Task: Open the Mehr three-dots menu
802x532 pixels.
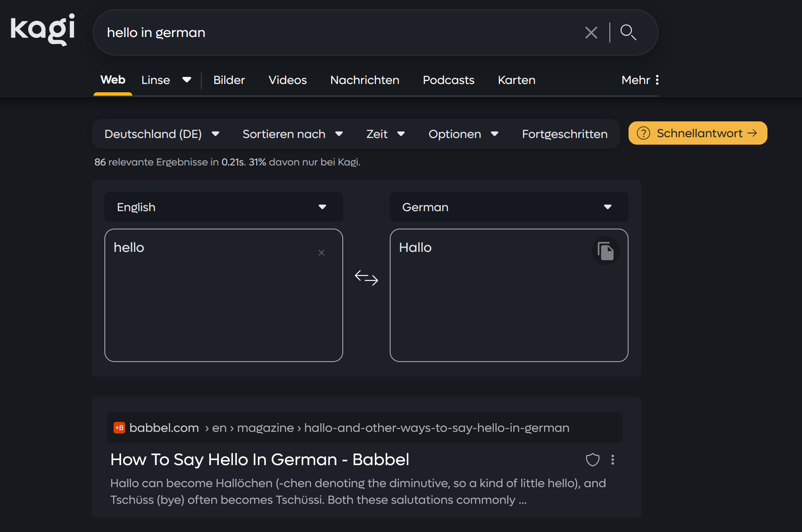Action: click(640, 80)
